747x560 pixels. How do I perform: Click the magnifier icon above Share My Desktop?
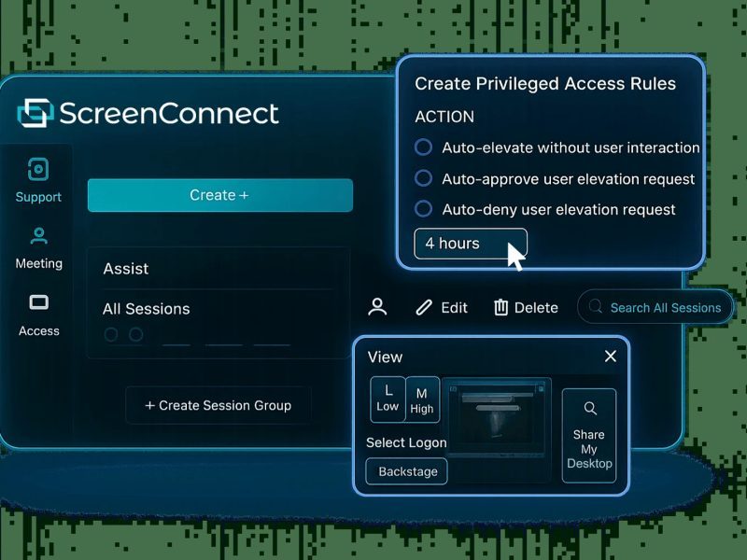pyautogui.click(x=590, y=408)
